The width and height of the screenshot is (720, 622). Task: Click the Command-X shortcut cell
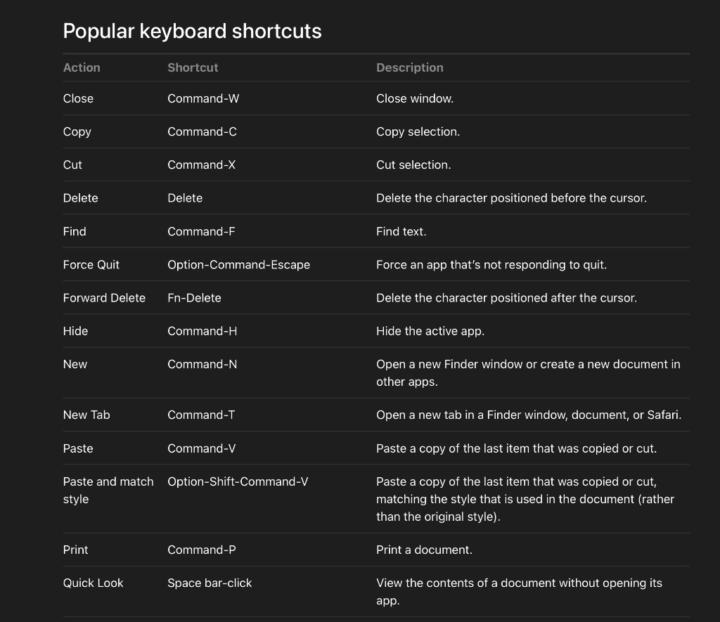[201, 165]
